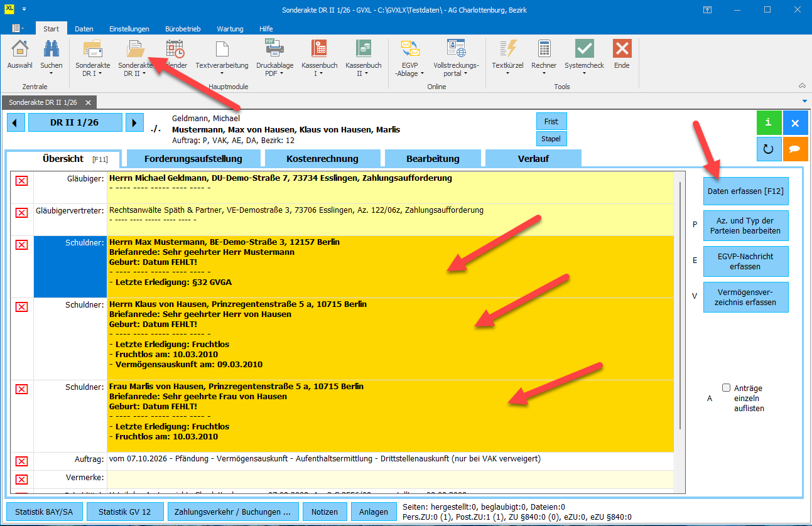Close the Sonderakte DR II 1/26 document tab
The height and width of the screenshot is (526, 812).
pos(88,102)
